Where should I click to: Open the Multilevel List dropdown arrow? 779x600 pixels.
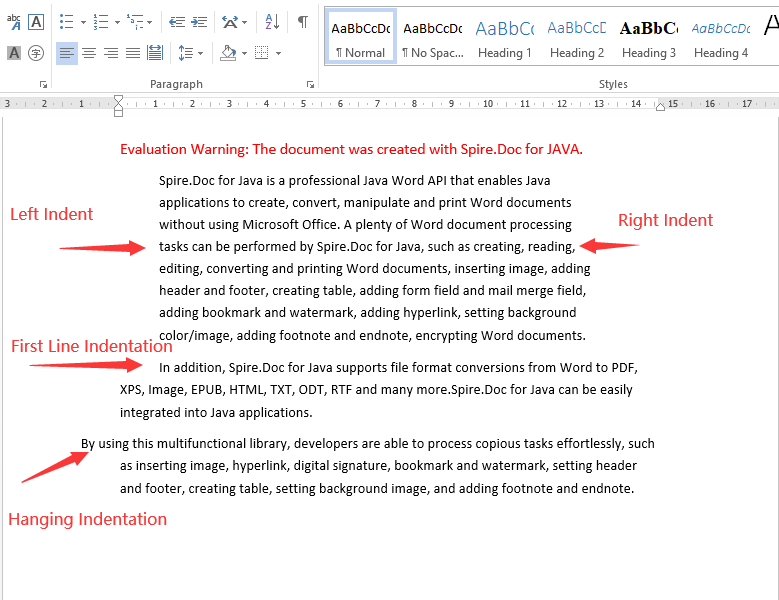(150, 22)
